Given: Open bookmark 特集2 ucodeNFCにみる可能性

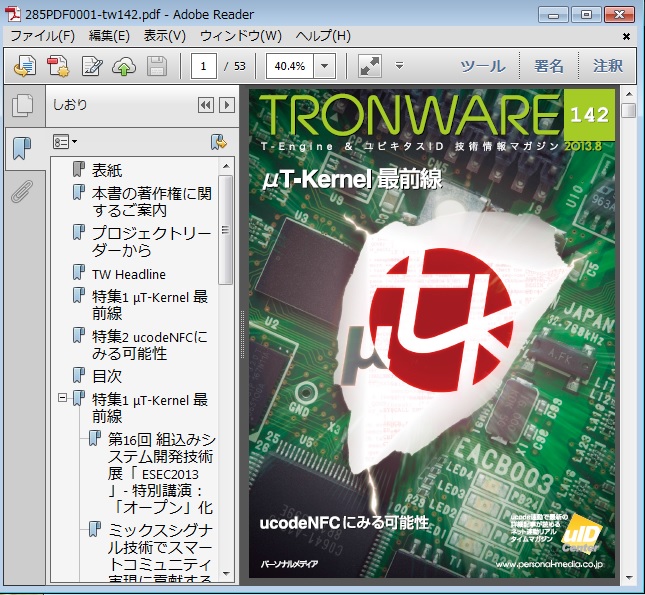Looking at the screenshot, I should (x=150, y=345).
